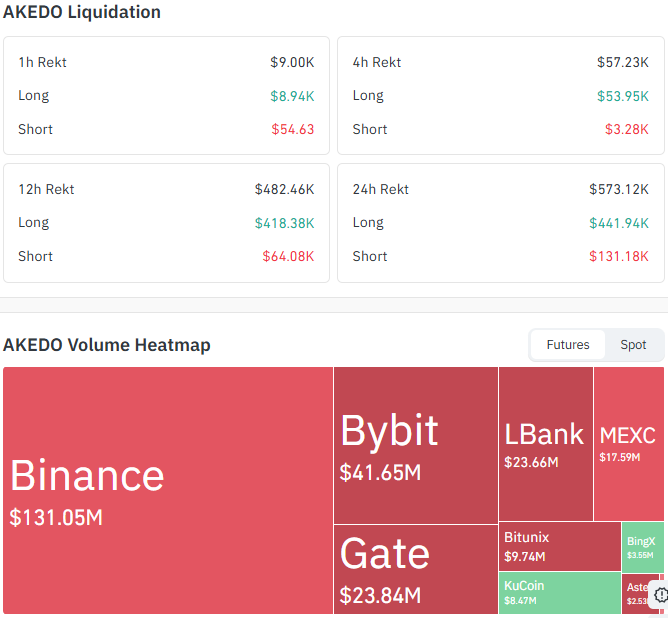Image resolution: width=668 pixels, height=618 pixels.
Task: Click the Bitunix volume $9.74M
Action: pyautogui.click(x=524, y=557)
